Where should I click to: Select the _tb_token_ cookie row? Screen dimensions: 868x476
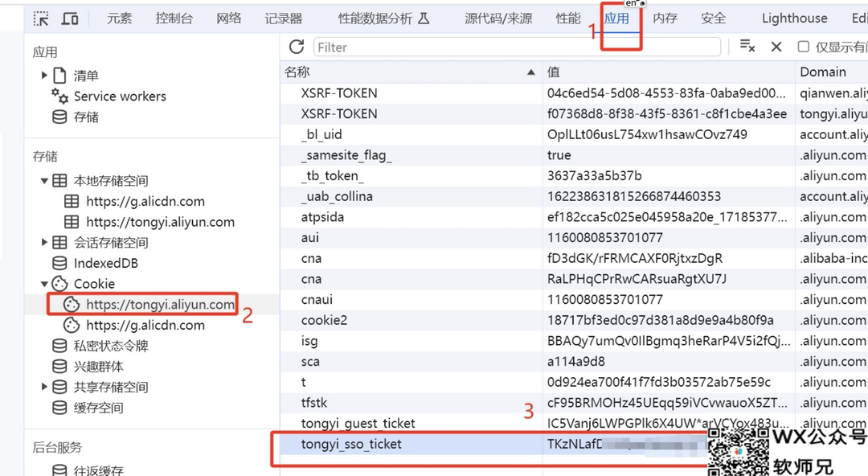[x=574, y=175]
